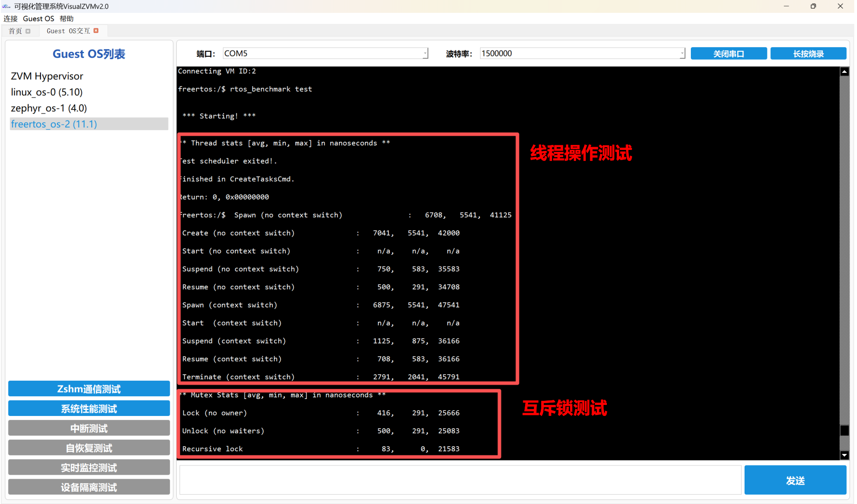Start the Zshm通信测试 test

89,389
